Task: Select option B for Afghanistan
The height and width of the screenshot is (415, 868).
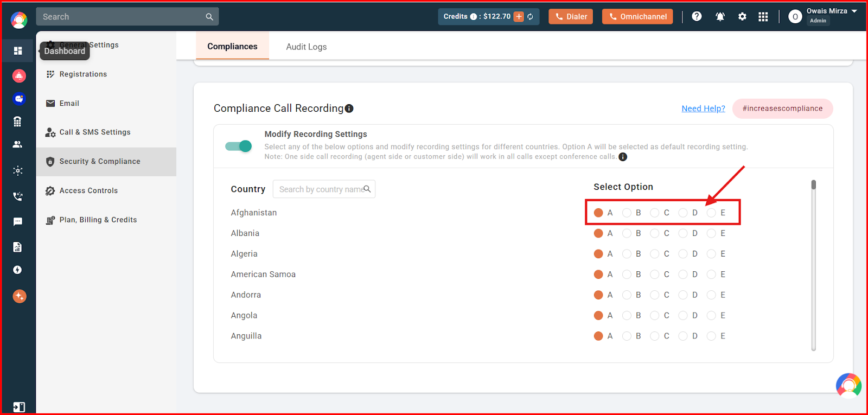Action: click(x=627, y=213)
